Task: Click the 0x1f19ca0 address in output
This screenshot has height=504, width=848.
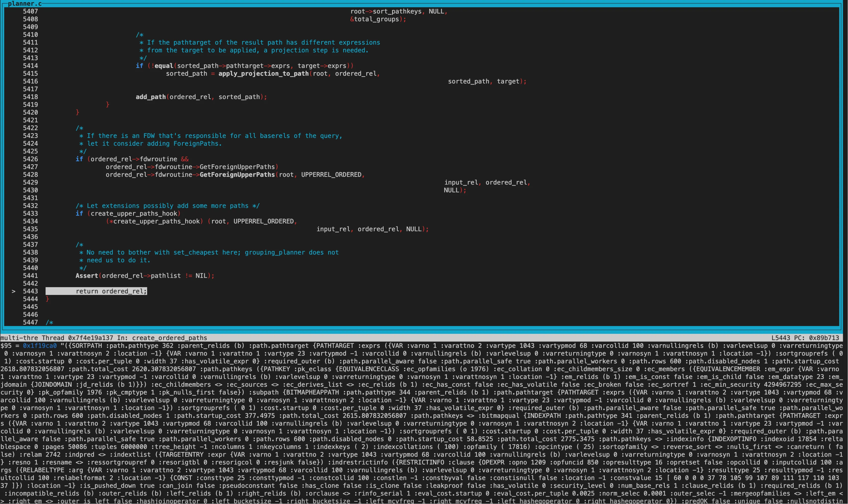Action: pyautogui.click(x=40, y=346)
